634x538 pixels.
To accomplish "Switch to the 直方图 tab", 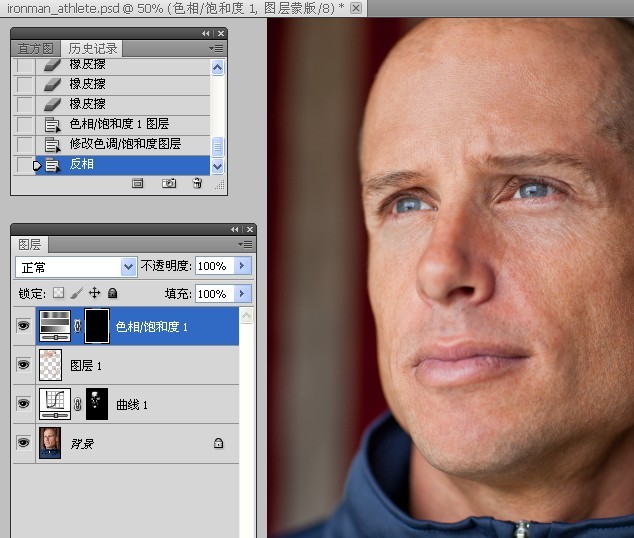I will (36, 49).
